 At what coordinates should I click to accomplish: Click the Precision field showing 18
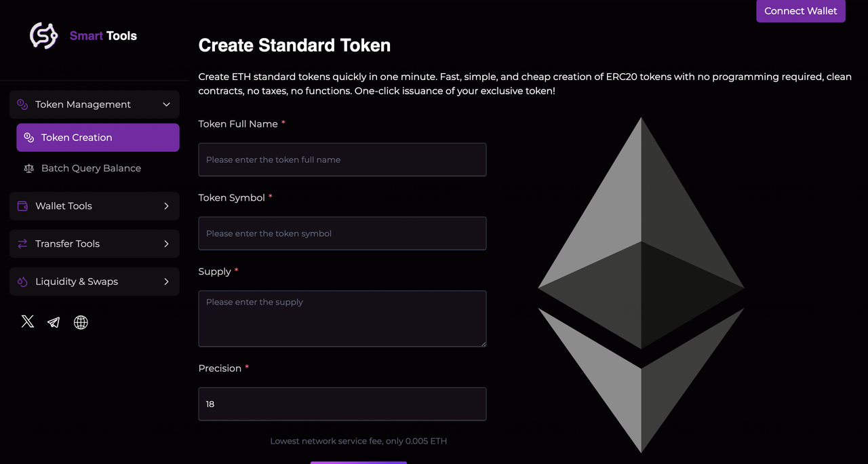[x=342, y=404]
